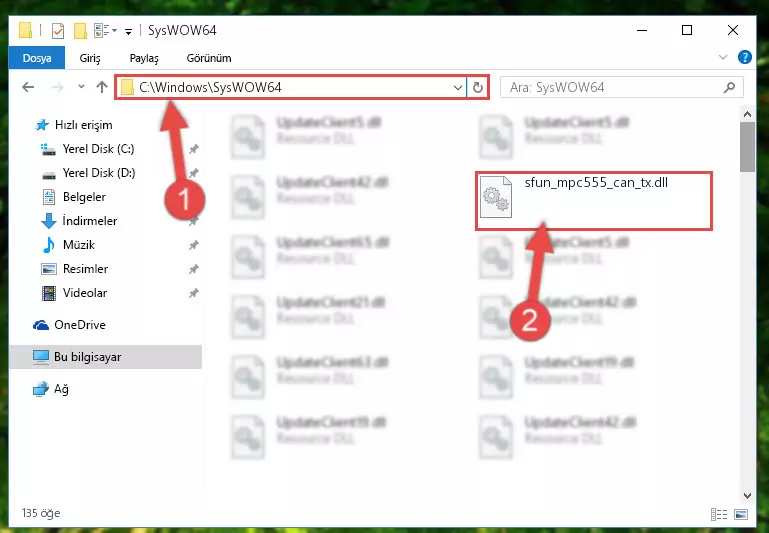Click the Yerel Disk (C:) pin icon
The height and width of the screenshot is (533, 769).
point(194,149)
